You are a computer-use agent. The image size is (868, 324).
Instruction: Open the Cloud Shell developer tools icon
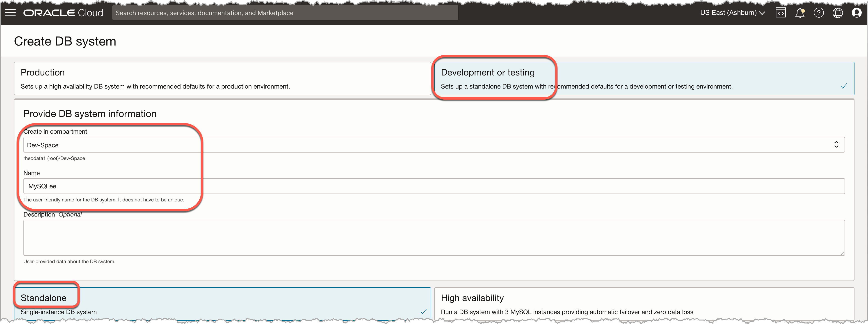tap(780, 13)
